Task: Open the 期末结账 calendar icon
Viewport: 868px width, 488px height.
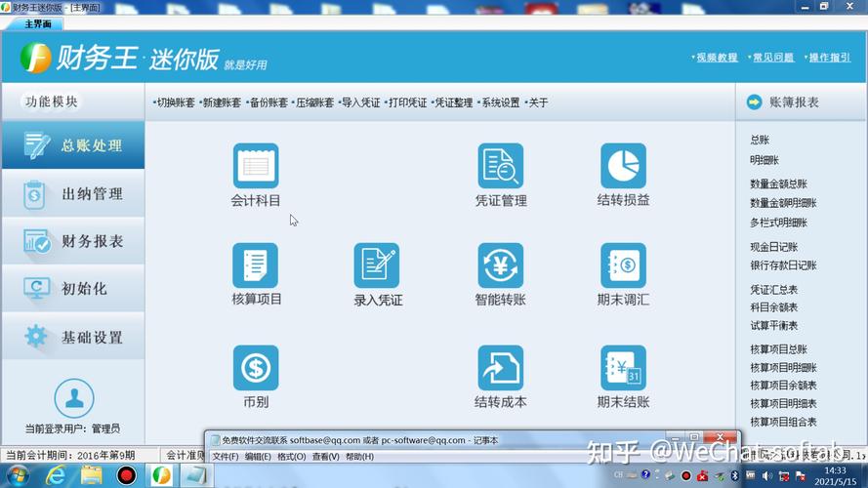Action: pyautogui.click(x=623, y=368)
